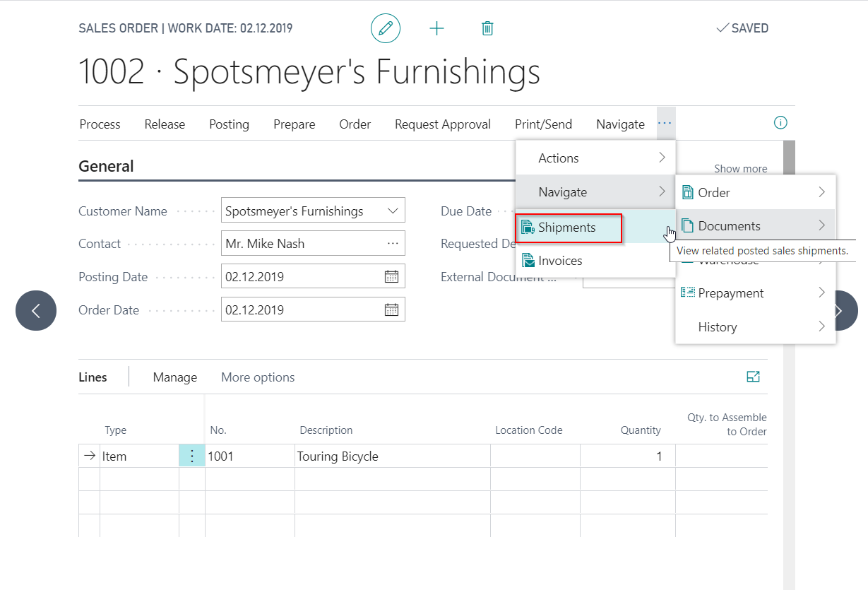Expand the Order submenu chevron
The image size is (868, 590).
[822, 192]
